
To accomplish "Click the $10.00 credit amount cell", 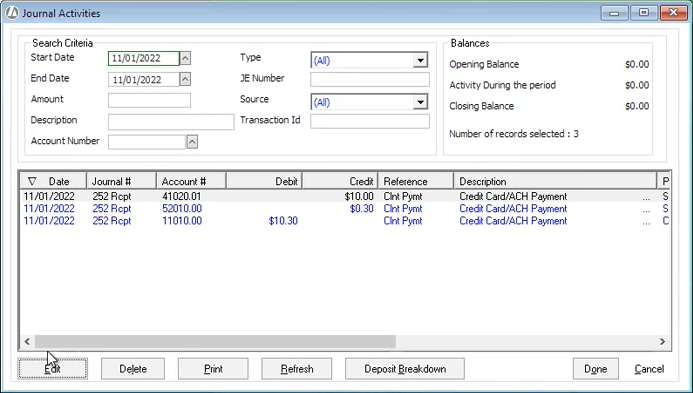I will [359, 196].
